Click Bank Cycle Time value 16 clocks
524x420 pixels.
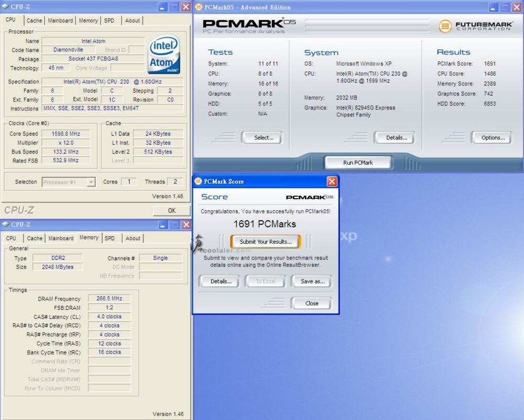pos(110,352)
